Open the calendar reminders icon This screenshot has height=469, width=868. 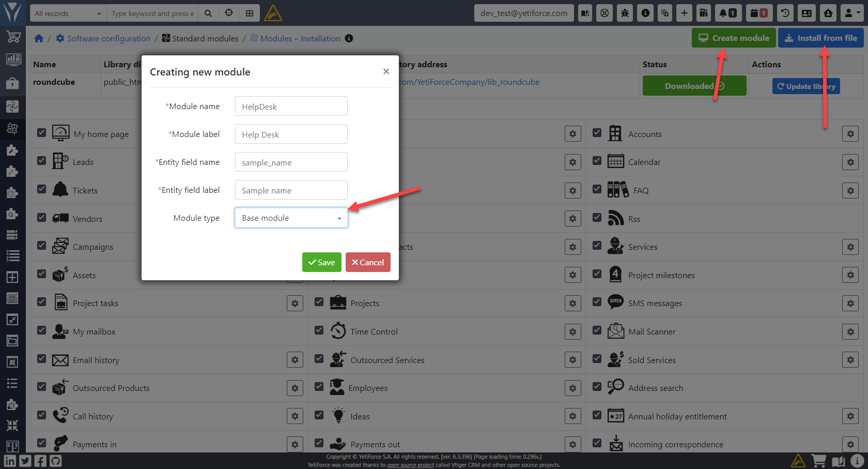[x=759, y=13]
